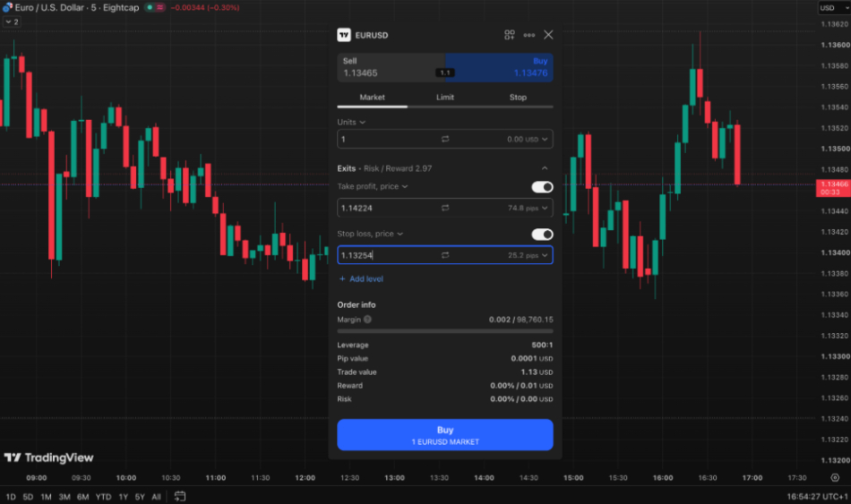Select the 3M time range

pyautogui.click(x=64, y=497)
